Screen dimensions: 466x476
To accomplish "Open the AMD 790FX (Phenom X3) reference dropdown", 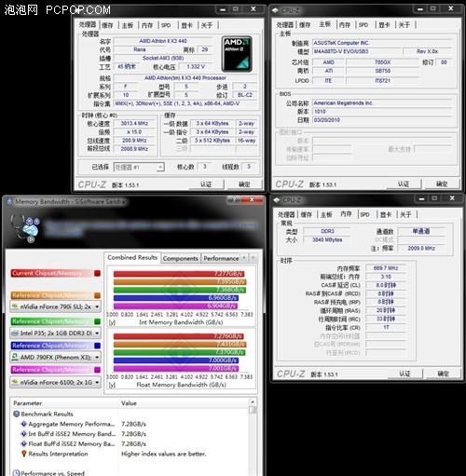I will [55, 358].
